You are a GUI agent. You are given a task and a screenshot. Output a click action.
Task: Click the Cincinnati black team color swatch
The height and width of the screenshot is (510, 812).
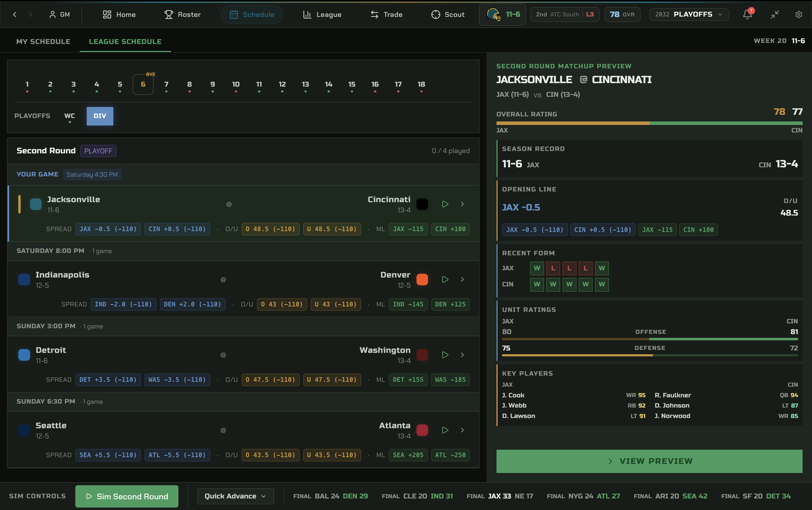[x=422, y=204]
